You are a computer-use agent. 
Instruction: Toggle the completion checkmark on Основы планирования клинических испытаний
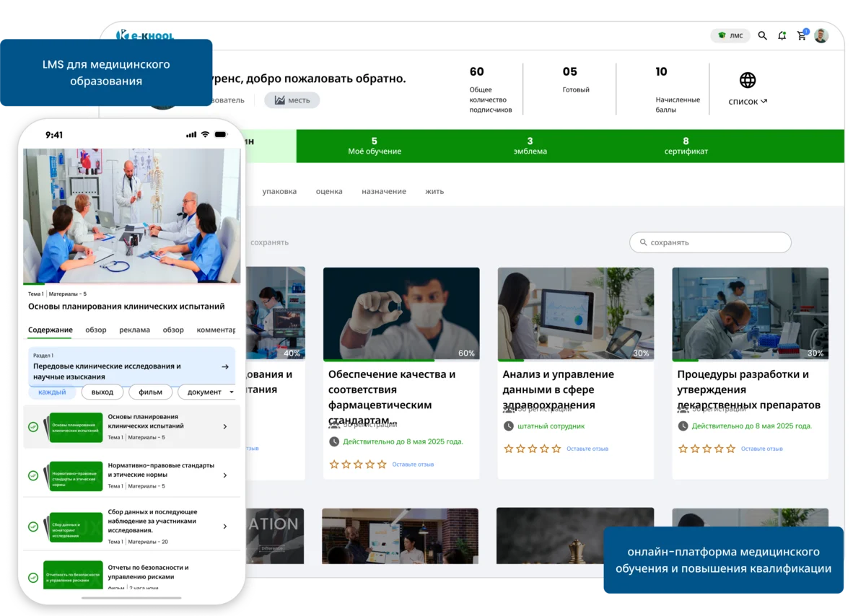33,427
